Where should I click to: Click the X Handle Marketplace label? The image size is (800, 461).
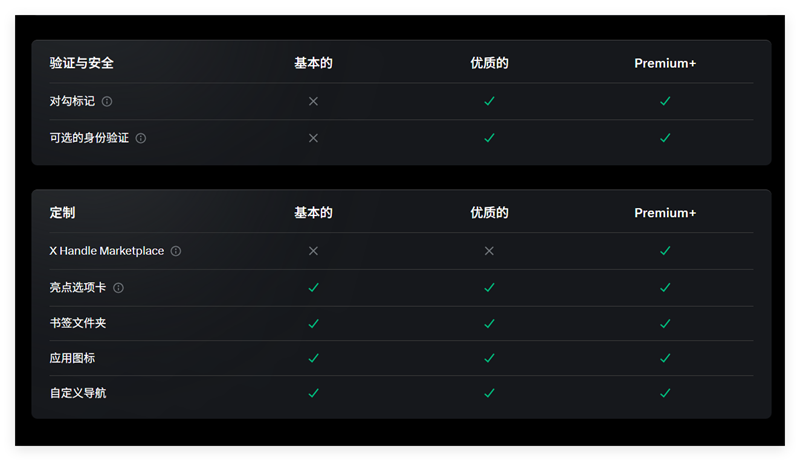(x=106, y=251)
